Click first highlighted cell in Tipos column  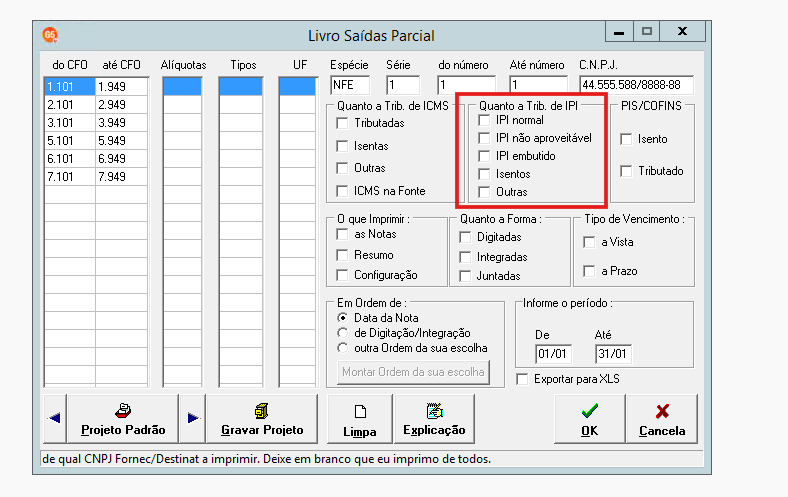[x=241, y=86]
